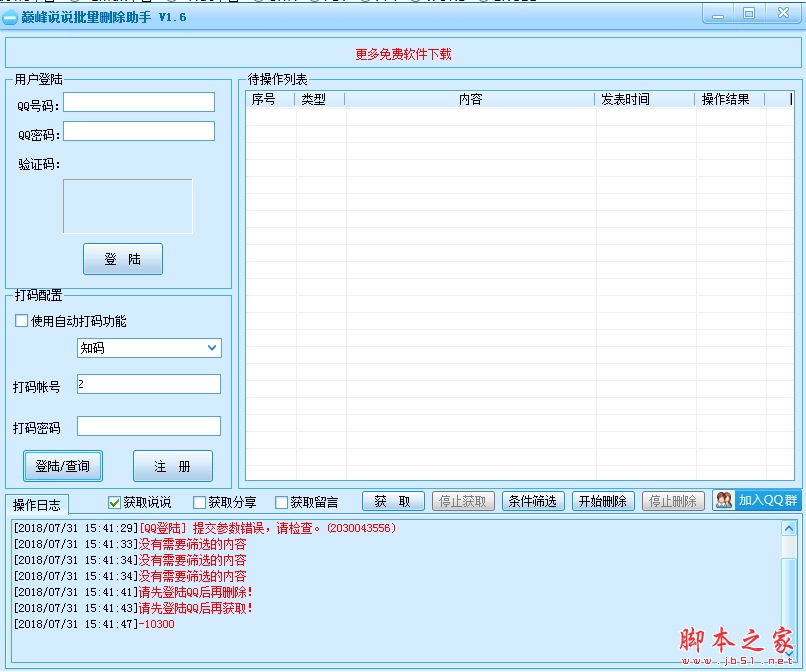806x672 pixels.
Task: Open the 知码 dropdown list
Action: point(212,348)
